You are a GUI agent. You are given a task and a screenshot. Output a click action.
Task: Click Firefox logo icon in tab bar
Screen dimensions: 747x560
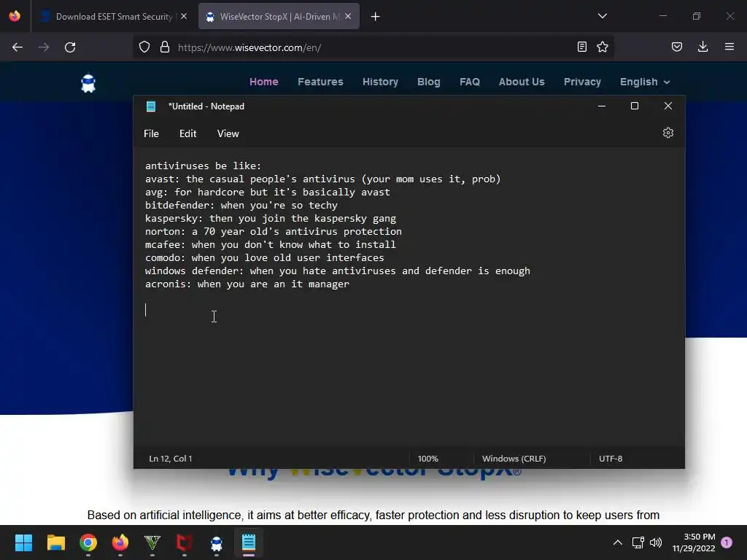(x=15, y=16)
